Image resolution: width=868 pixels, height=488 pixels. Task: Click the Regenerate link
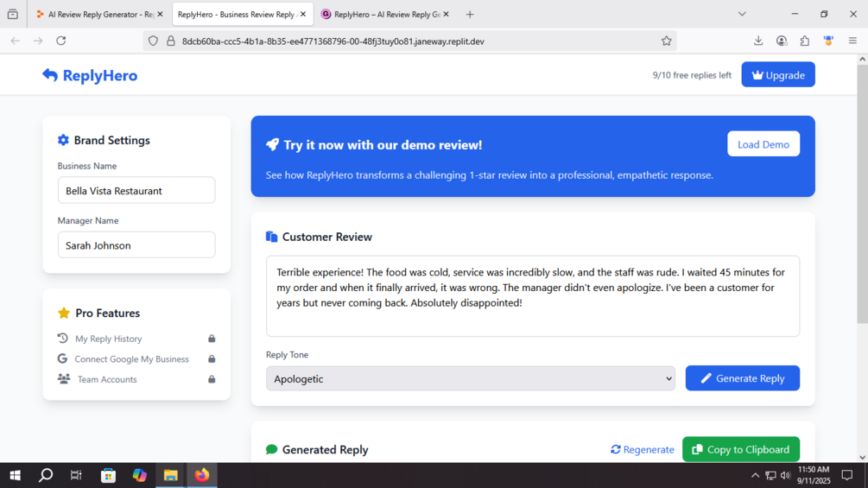pyautogui.click(x=642, y=449)
